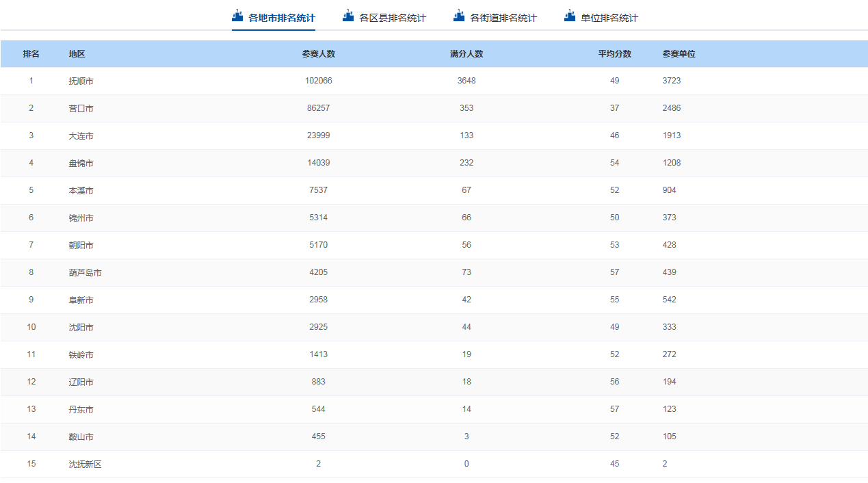The image size is (868, 483).
Task: Click full-score count 353 for 营口市
Action: point(466,108)
